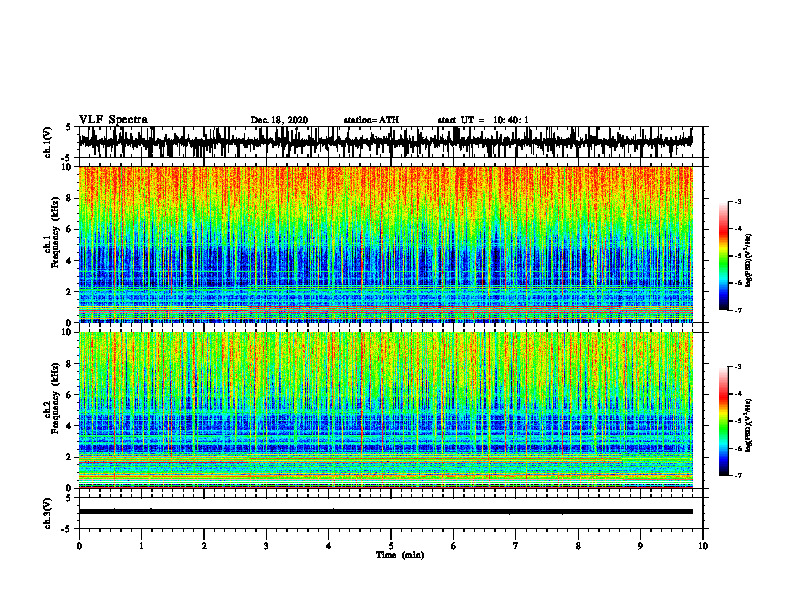Viewport: 792px width, 612px height.
Task: Click time axis tick label '10'
Action: 703,546
